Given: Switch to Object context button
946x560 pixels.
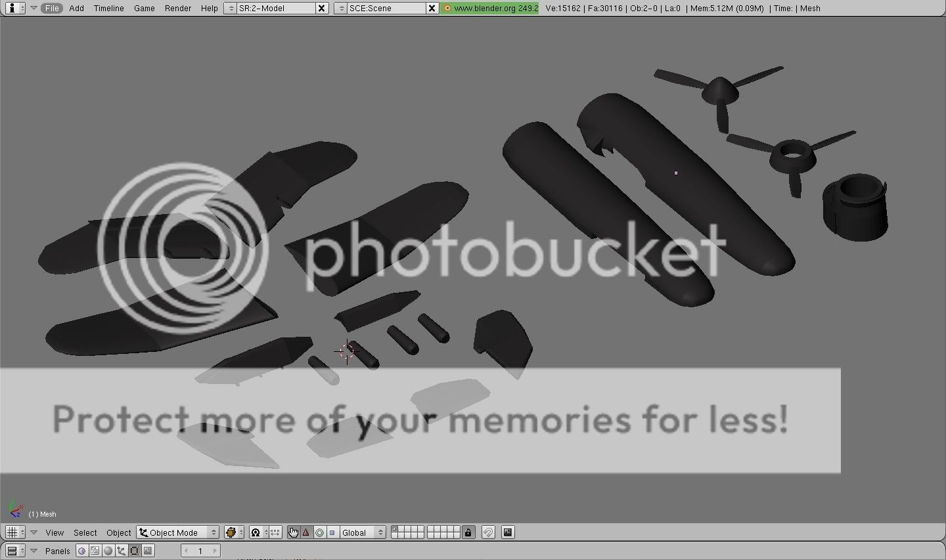Looking at the screenshot, I should (x=122, y=551).
